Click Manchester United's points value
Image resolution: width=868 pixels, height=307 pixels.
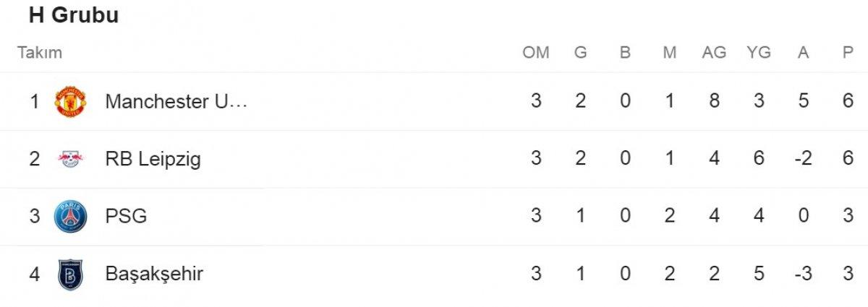click(x=848, y=101)
